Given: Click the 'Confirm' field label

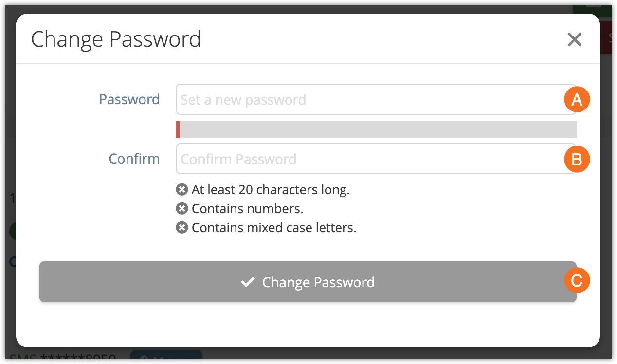Looking at the screenshot, I should click(134, 159).
